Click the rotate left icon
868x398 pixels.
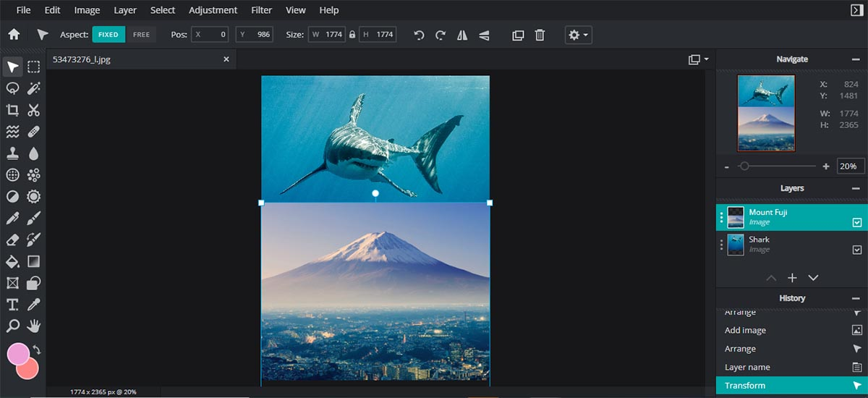coord(419,35)
